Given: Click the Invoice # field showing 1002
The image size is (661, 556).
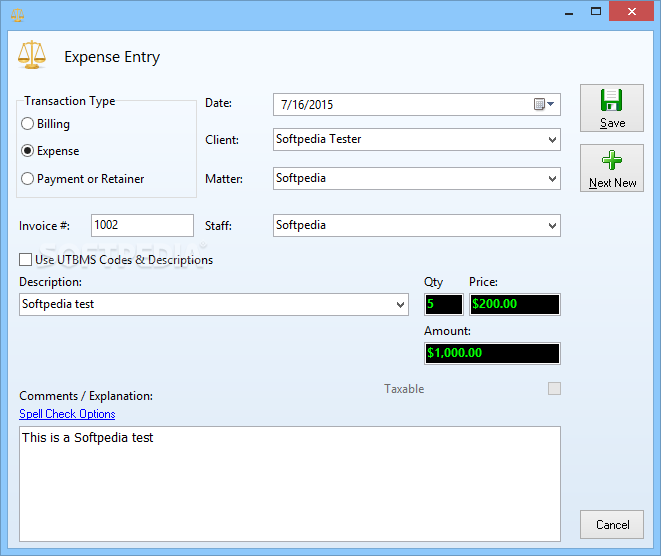Looking at the screenshot, I should pos(142,225).
